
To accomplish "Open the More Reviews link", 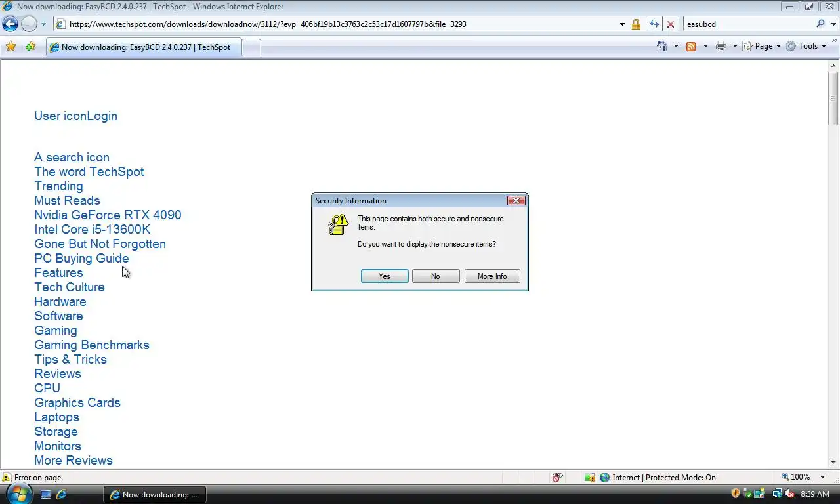I will [x=73, y=461].
